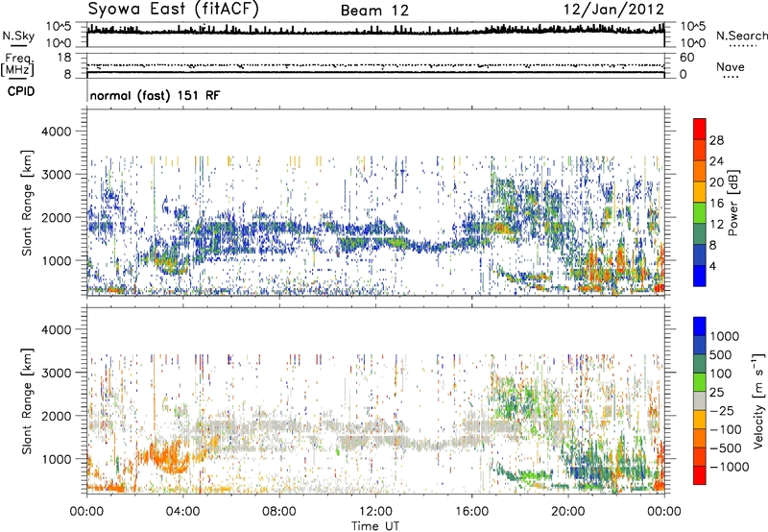Viewport: 768px width, 532px height.
Task: Click the '4000' tick in the power panel
Action: (57, 132)
